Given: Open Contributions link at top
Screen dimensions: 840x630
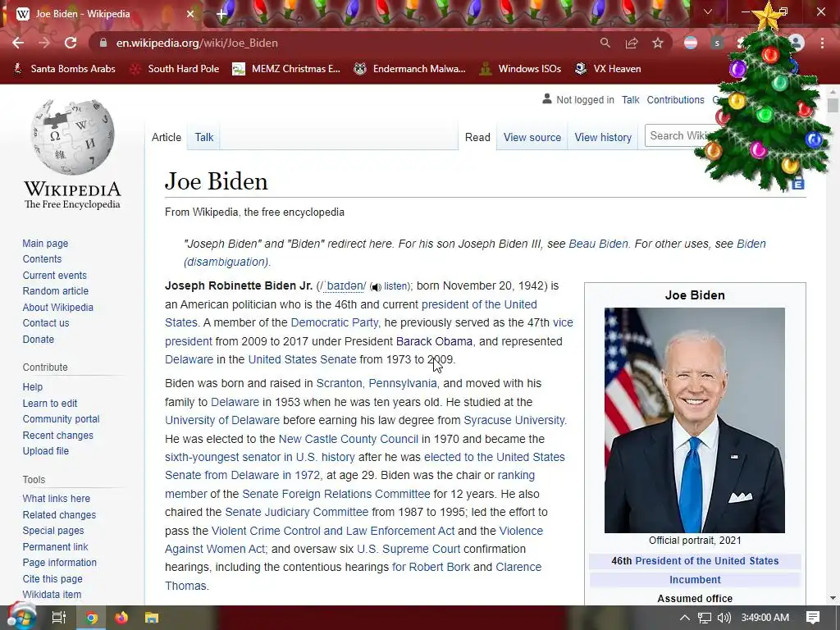Looking at the screenshot, I should pos(675,99).
